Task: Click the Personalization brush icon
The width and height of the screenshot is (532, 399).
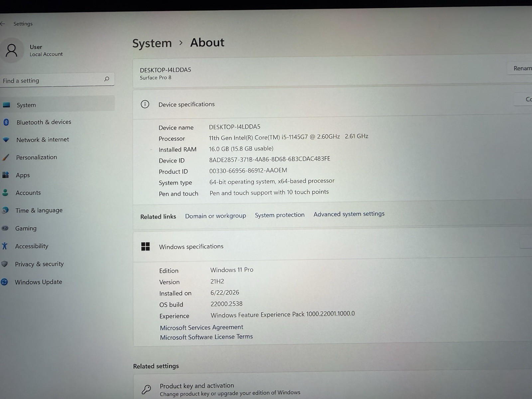Action: click(6, 157)
